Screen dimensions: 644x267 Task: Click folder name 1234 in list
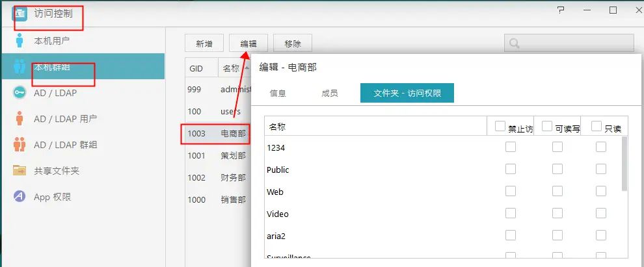point(276,147)
